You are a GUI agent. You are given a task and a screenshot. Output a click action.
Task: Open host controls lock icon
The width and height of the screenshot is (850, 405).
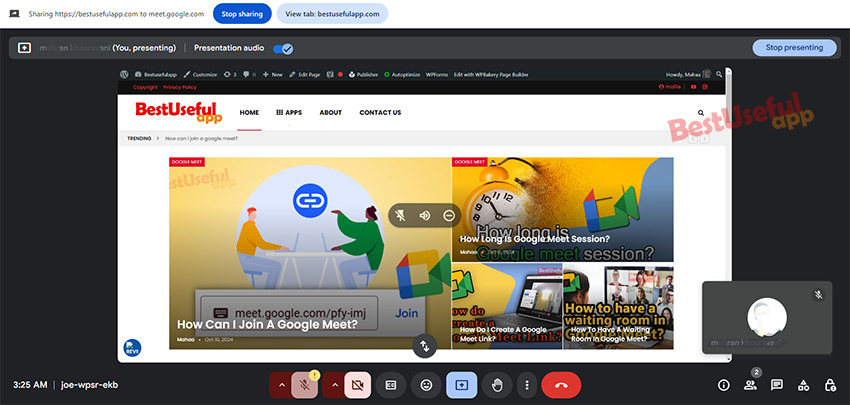830,385
